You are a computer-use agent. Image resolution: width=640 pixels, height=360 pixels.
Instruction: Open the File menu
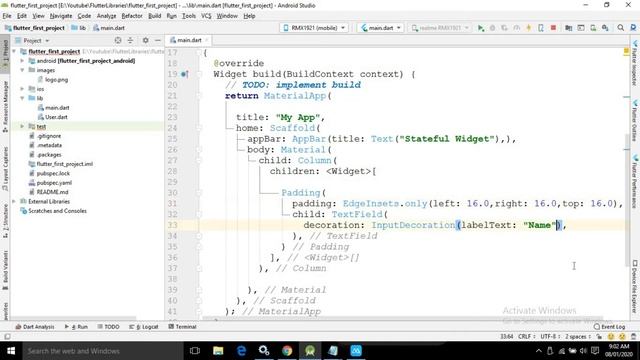pos(7,16)
